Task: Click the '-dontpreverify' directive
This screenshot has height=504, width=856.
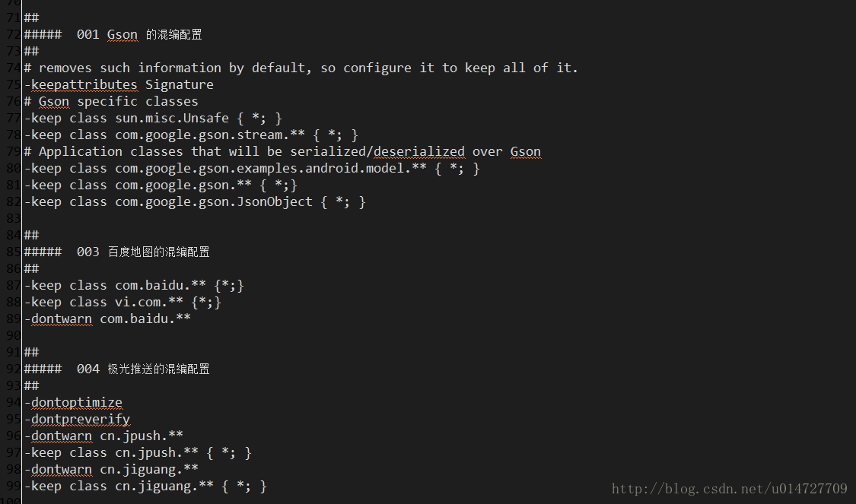Action: (77, 419)
